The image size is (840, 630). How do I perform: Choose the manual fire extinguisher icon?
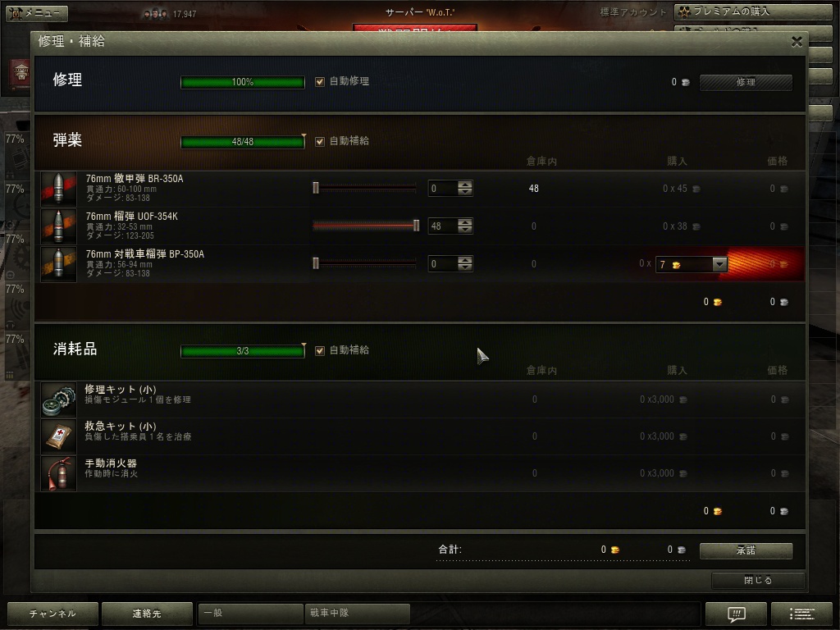click(59, 473)
